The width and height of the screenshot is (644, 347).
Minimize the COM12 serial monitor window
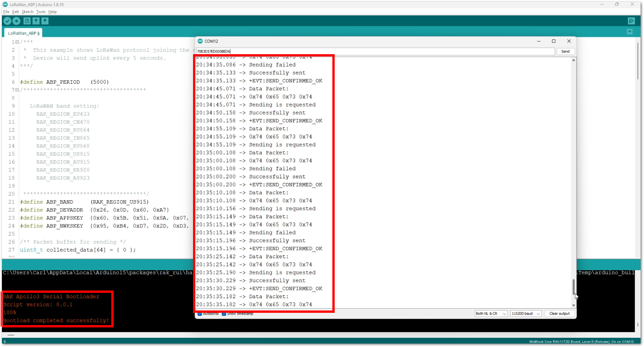pos(538,41)
